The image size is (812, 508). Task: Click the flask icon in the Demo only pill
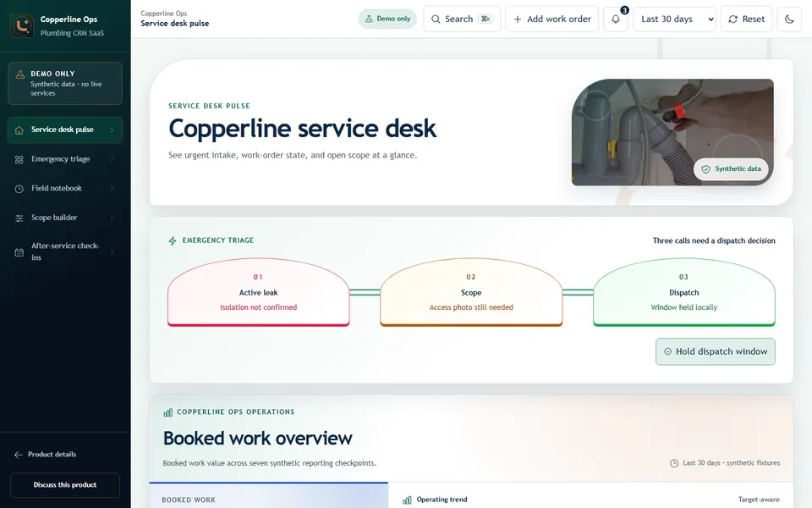point(369,19)
